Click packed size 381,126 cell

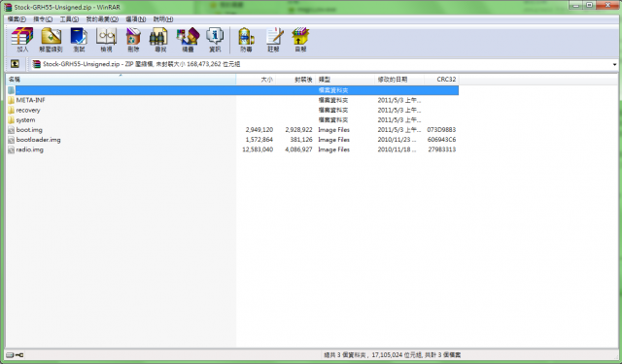(x=302, y=140)
